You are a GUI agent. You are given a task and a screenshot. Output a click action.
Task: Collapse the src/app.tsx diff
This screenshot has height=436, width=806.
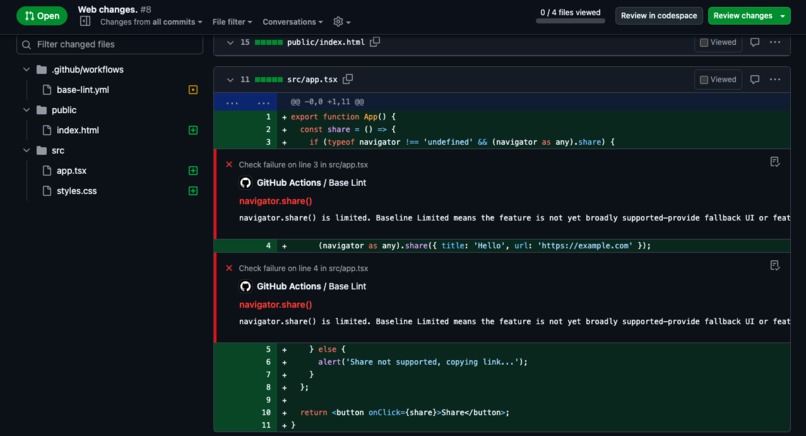[x=230, y=80]
